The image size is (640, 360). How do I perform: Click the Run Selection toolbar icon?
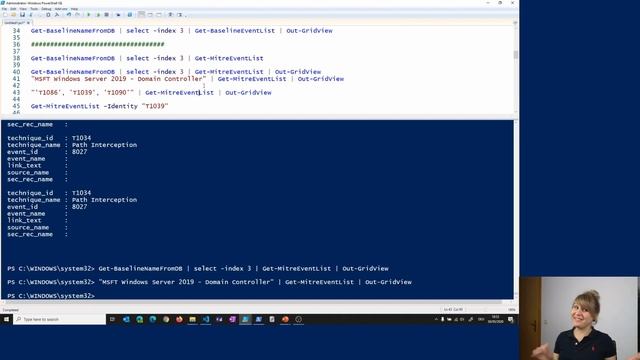pyautogui.click(x=98, y=15)
